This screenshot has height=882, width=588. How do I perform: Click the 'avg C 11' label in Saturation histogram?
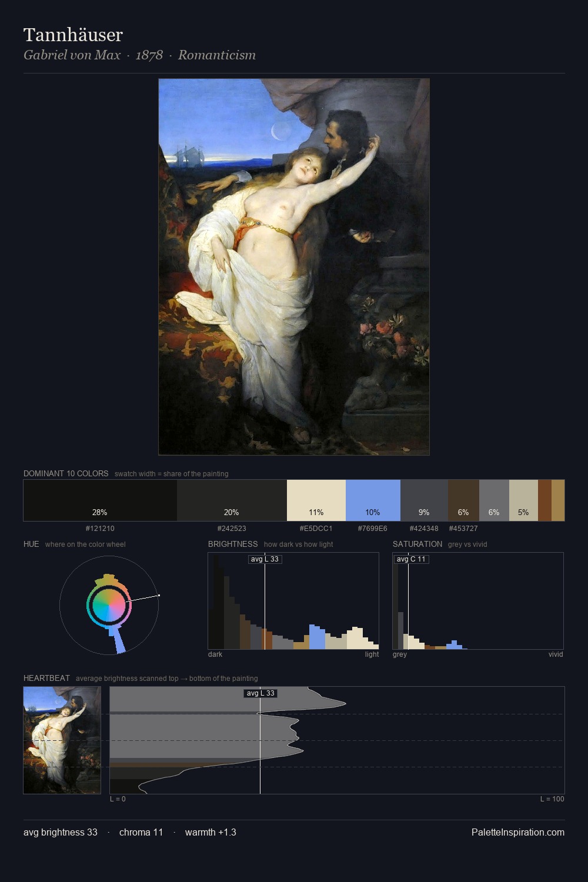(411, 559)
